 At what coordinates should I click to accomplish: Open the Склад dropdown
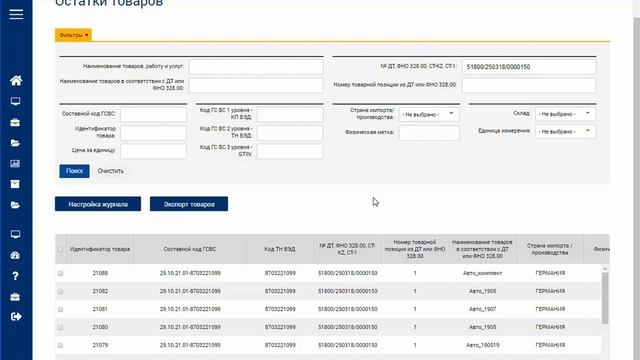coord(565,114)
